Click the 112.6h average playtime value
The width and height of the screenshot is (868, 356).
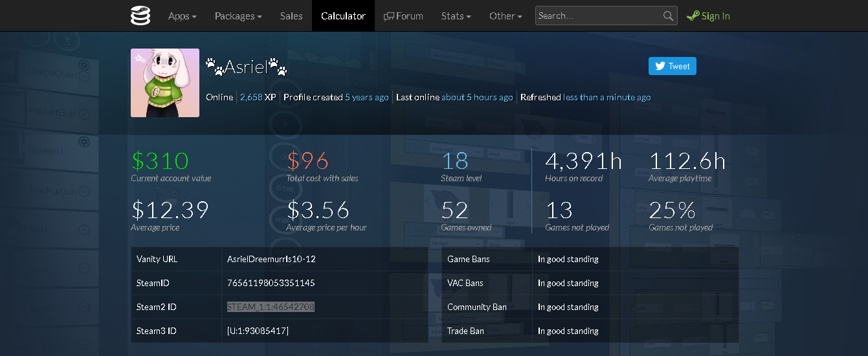click(687, 161)
